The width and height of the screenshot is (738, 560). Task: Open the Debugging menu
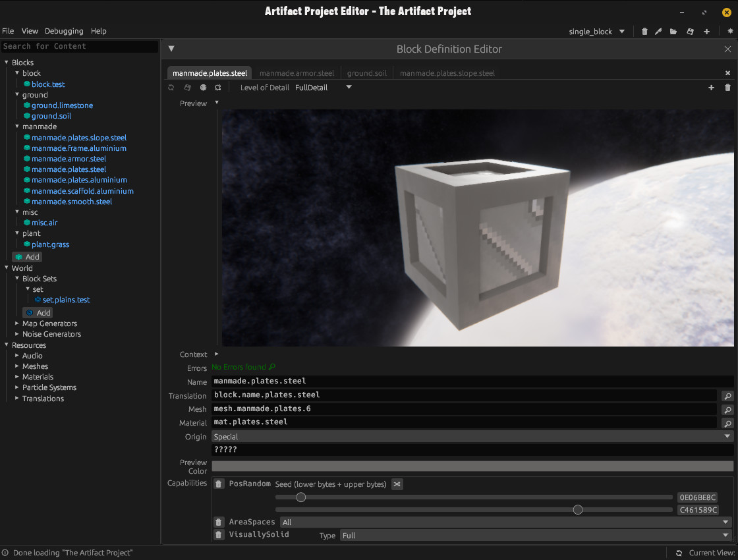(64, 31)
